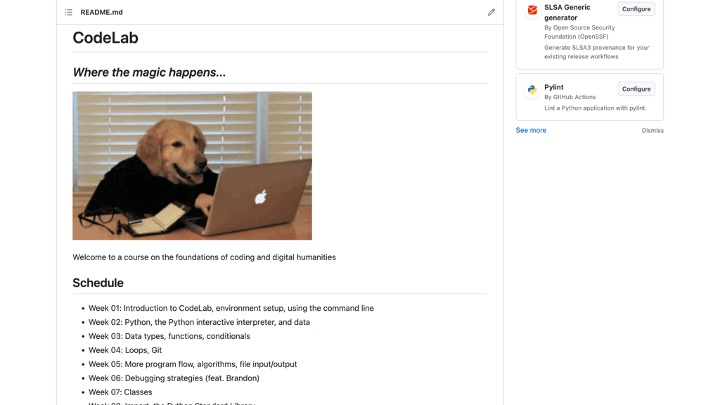Image resolution: width=720 pixels, height=405 pixels.
Task: Click the dog at laptop image
Action: [192, 166]
